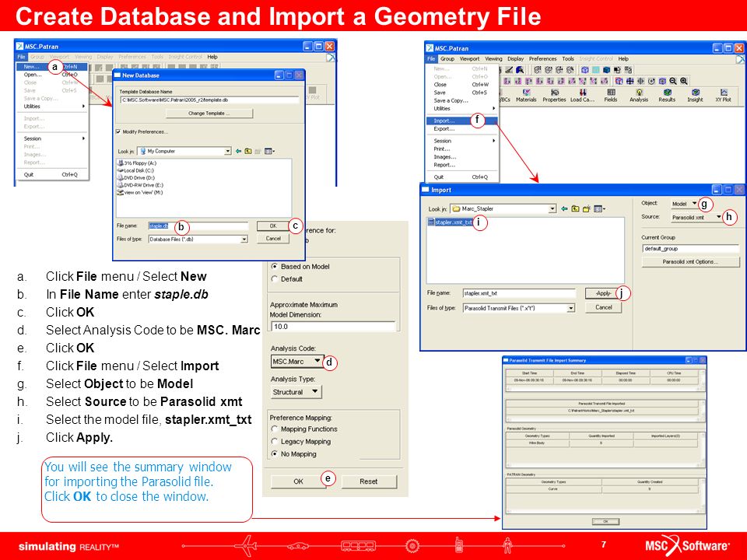Select 3½ Floppy (A:) drive

click(x=137, y=163)
